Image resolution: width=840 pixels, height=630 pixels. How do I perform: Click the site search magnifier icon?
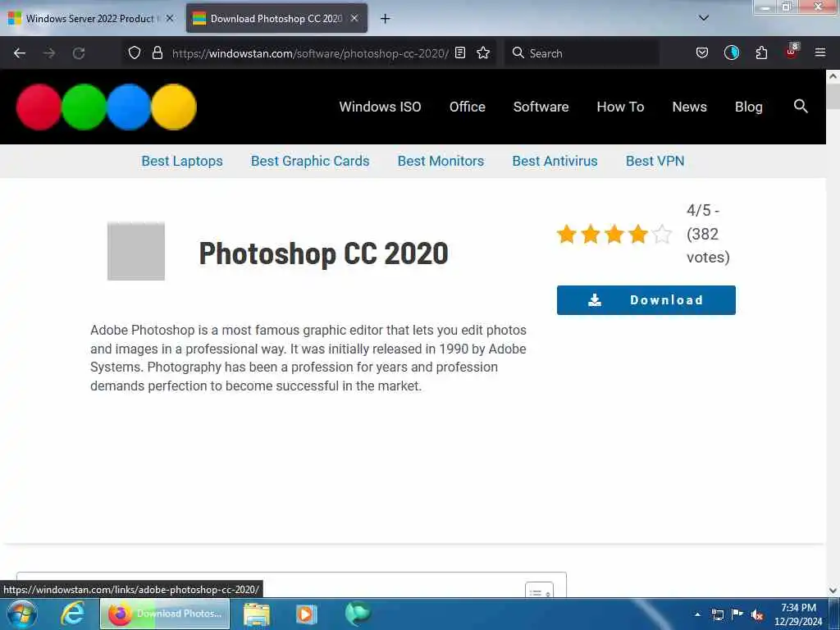pos(801,106)
